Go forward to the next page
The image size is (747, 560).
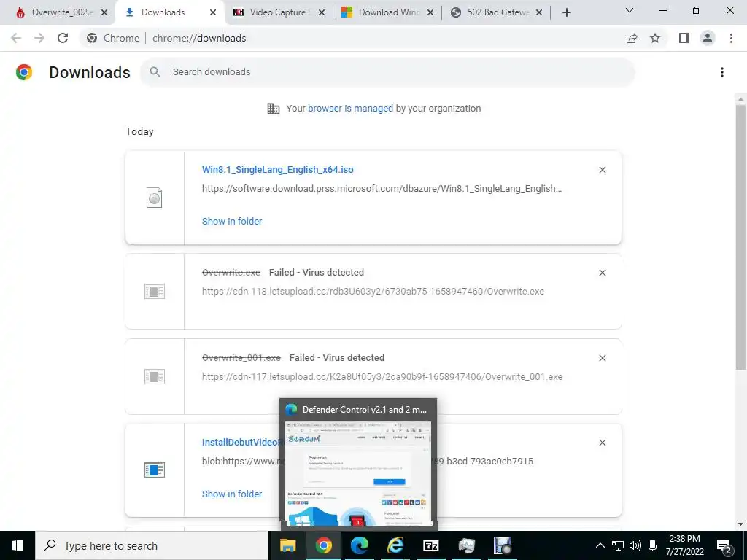[39, 38]
